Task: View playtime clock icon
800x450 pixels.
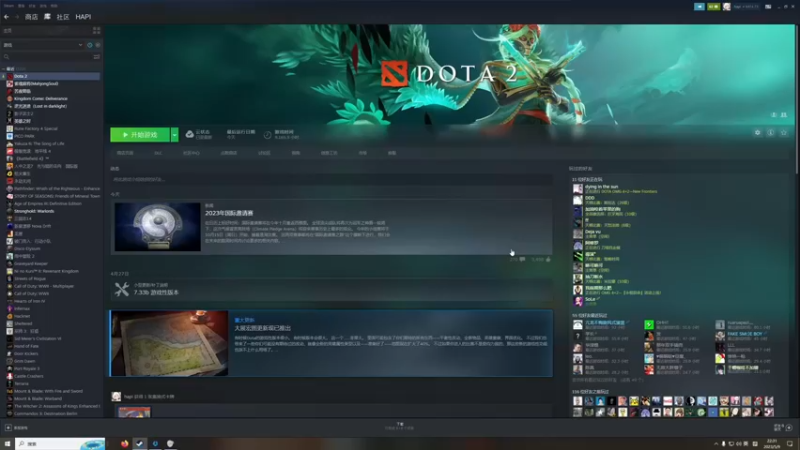Action: coord(267,135)
